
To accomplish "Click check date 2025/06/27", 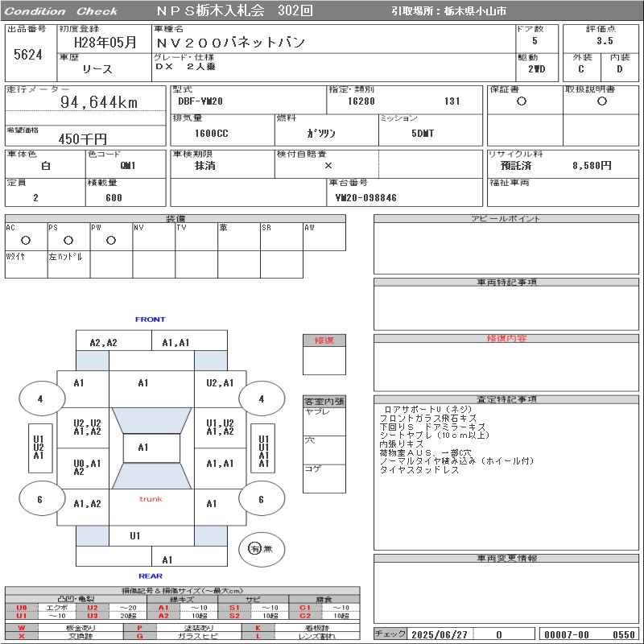I will (x=440, y=634).
